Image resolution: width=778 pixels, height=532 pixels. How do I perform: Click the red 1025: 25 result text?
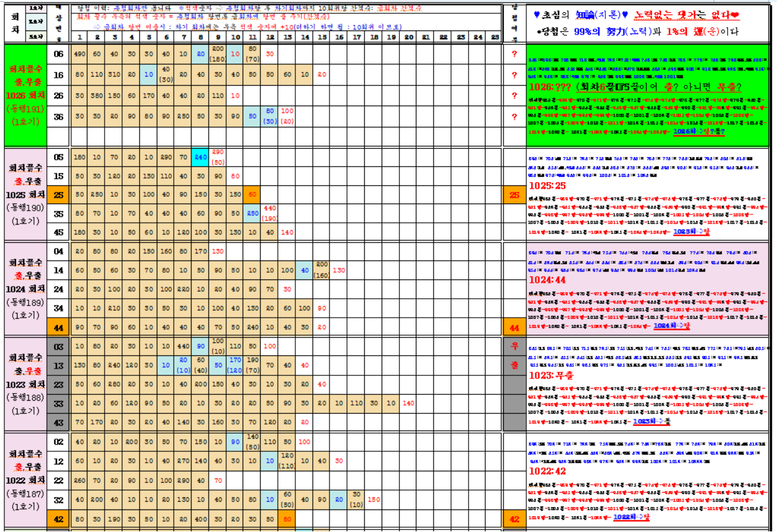pos(548,185)
